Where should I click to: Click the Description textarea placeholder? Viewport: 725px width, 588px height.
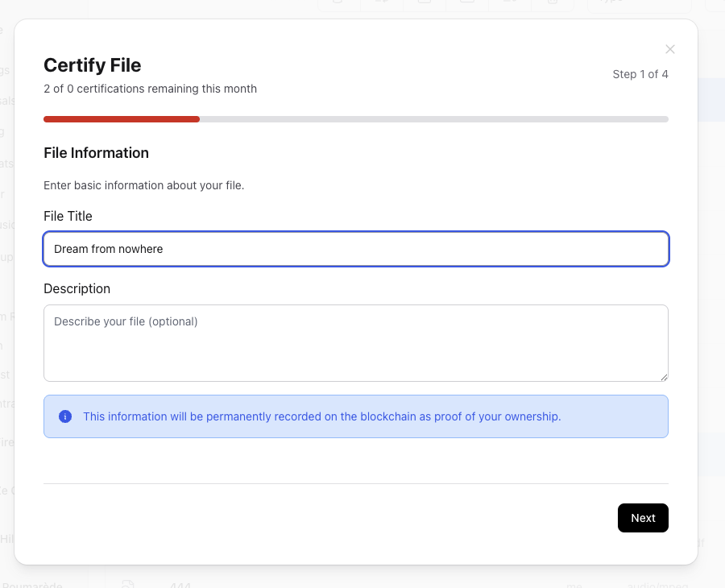(125, 321)
